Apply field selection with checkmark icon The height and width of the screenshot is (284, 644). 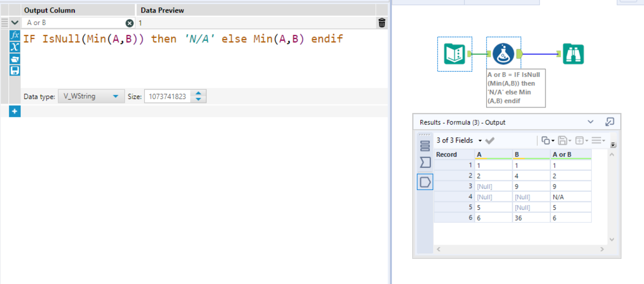pos(490,140)
